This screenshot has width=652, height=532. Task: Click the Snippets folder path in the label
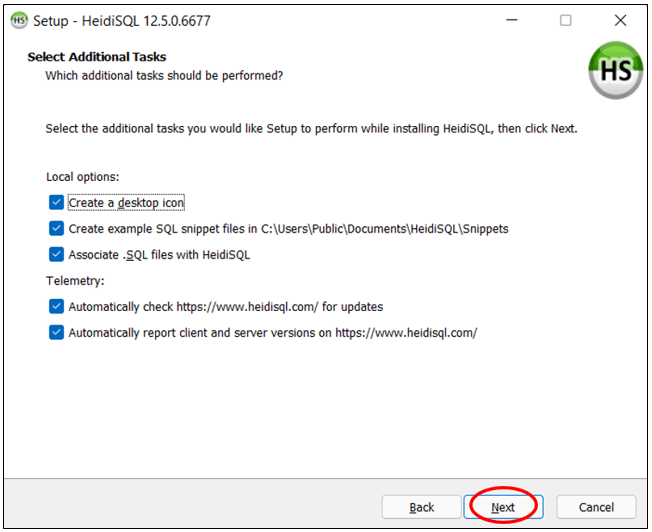pos(385,228)
